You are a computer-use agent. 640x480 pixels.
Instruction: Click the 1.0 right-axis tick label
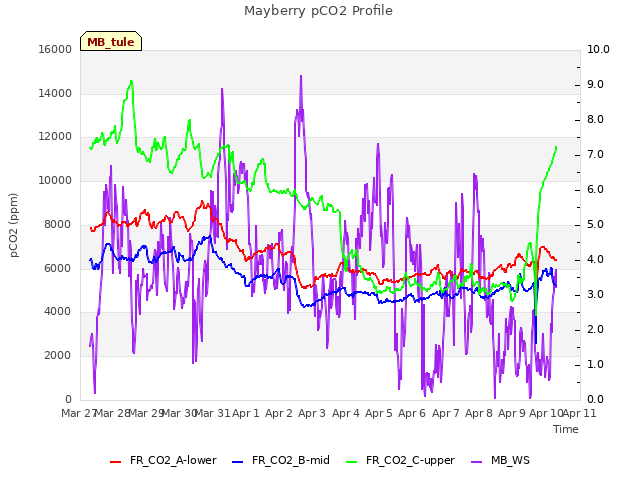click(x=596, y=364)
